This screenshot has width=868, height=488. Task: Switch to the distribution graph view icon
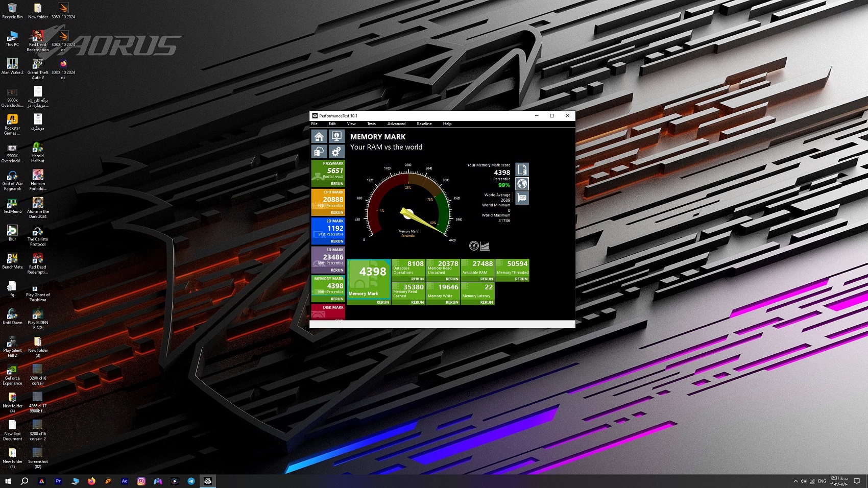(485, 246)
